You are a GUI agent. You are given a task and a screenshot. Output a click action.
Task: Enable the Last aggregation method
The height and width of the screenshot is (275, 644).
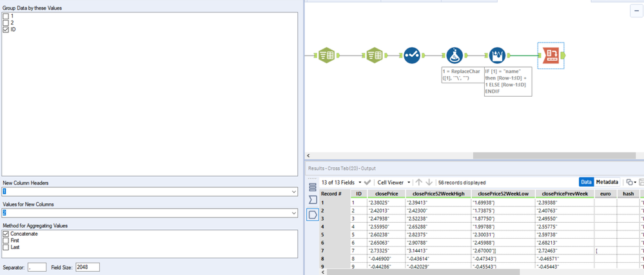[6, 247]
